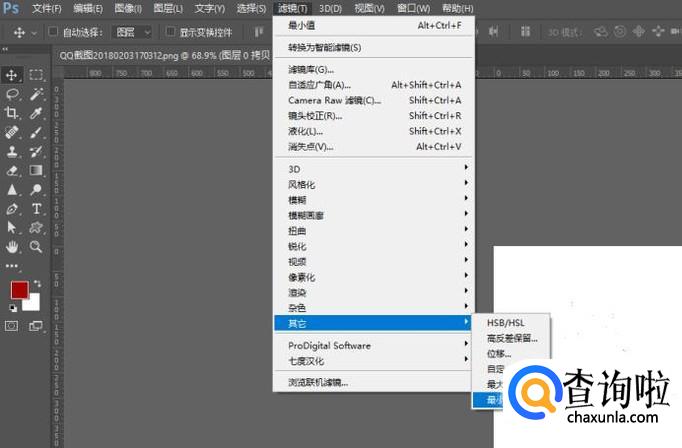Expand the 风格化 submenu
Screen dimensions: 682x448
click(x=374, y=184)
